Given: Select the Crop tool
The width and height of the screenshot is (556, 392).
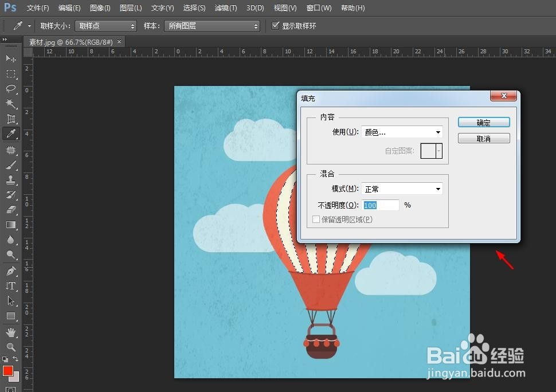Looking at the screenshot, I should pos(11,119).
